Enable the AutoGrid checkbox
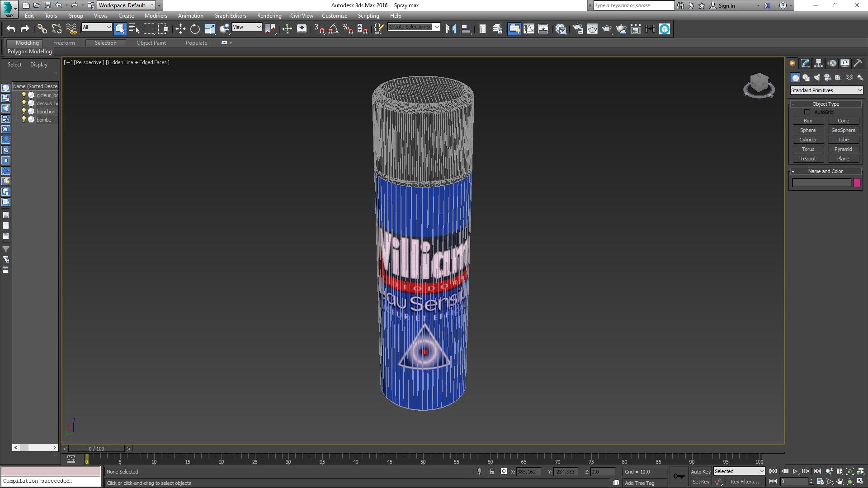Screen dimensions: 868x488 (x=807, y=112)
